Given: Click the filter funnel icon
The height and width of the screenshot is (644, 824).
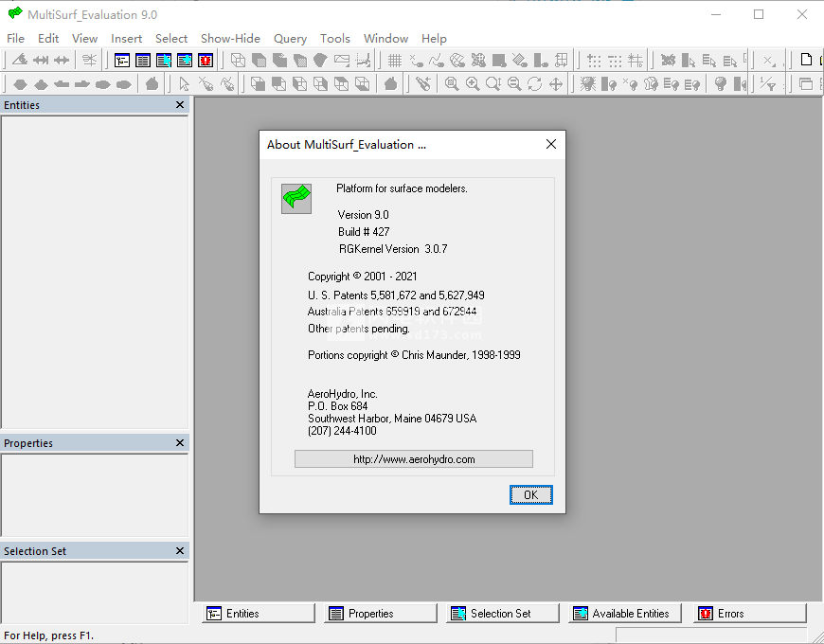Looking at the screenshot, I should click(x=768, y=83).
